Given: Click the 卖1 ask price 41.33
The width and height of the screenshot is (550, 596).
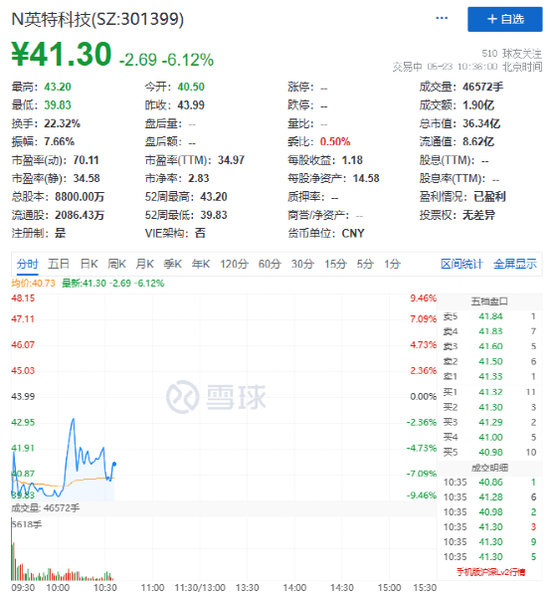Looking at the screenshot, I should pos(490,376).
